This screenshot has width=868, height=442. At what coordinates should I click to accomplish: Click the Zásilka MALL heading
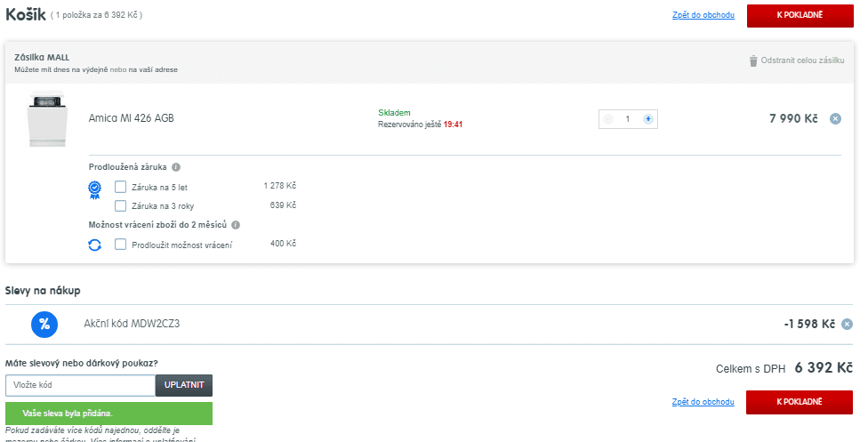(x=42, y=57)
